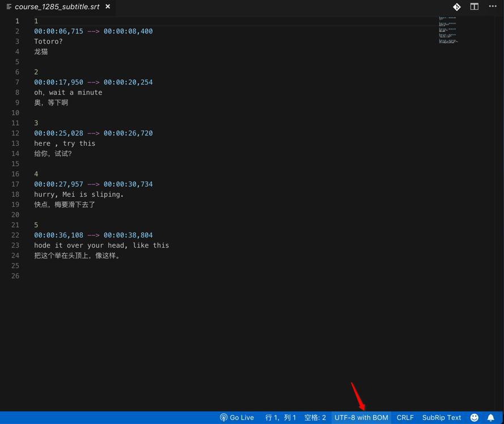Split the editor to the right
The height and width of the screenshot is (424, 504).
click(474, 7)
